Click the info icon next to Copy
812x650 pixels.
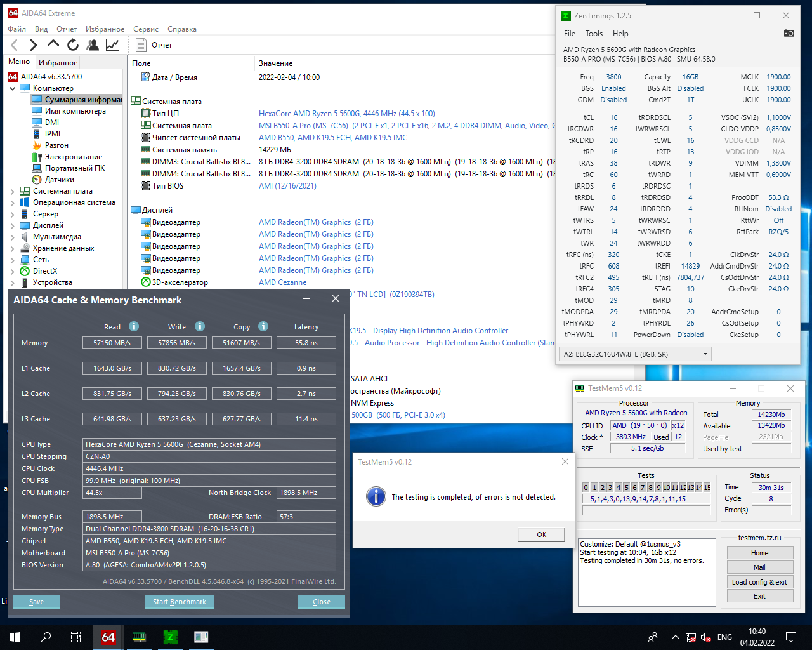263,326
